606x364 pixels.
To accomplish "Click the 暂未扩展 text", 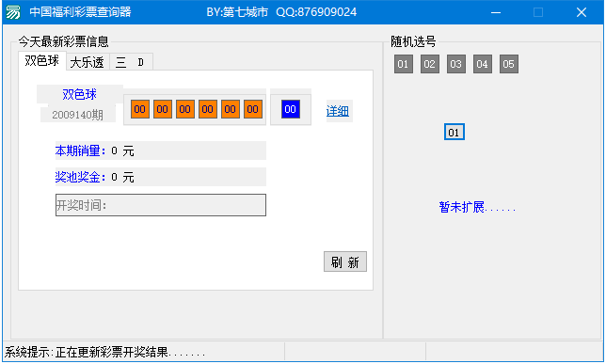I will [477, 207].
